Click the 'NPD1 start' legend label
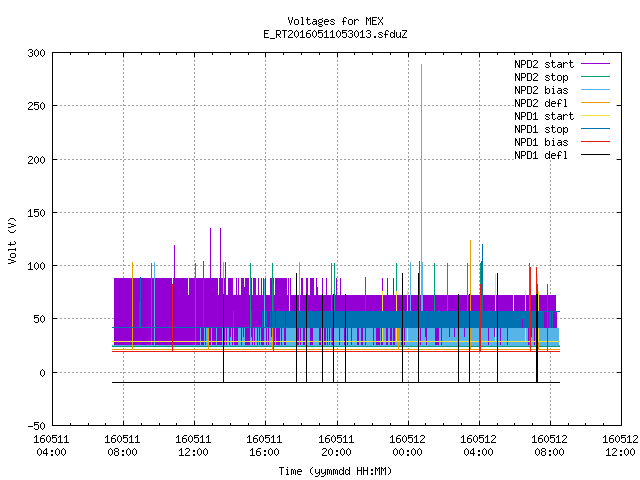The width and height of the screenshot is (640, 480). [x=544, y=116]
